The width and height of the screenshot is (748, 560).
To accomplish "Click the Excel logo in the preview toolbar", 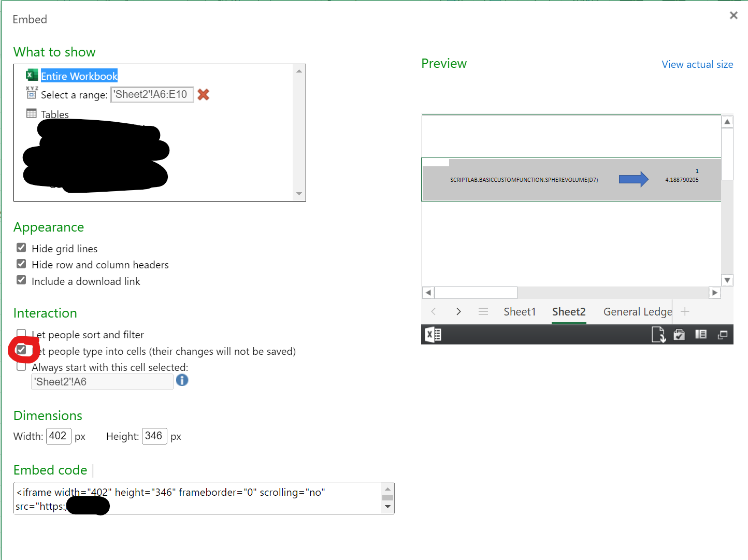I will pos(433,334).
